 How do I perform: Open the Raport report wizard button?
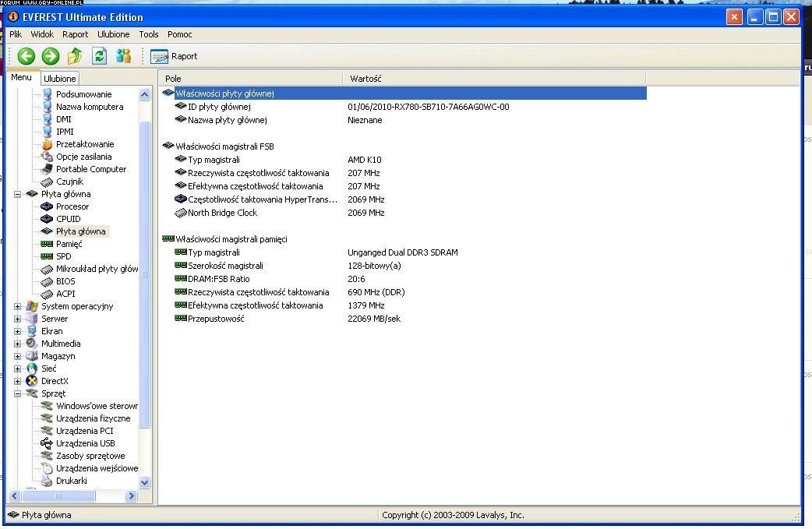click(174, 56)
